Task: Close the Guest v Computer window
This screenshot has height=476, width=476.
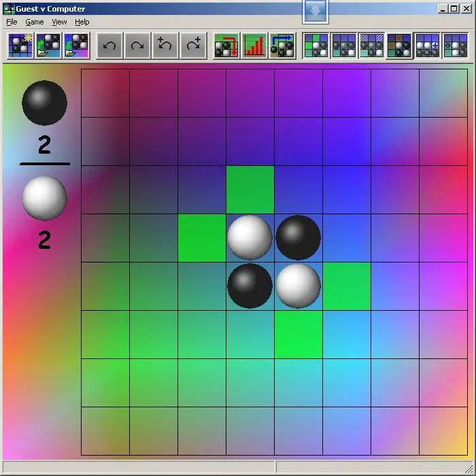Action: click(x=466, y=9)
